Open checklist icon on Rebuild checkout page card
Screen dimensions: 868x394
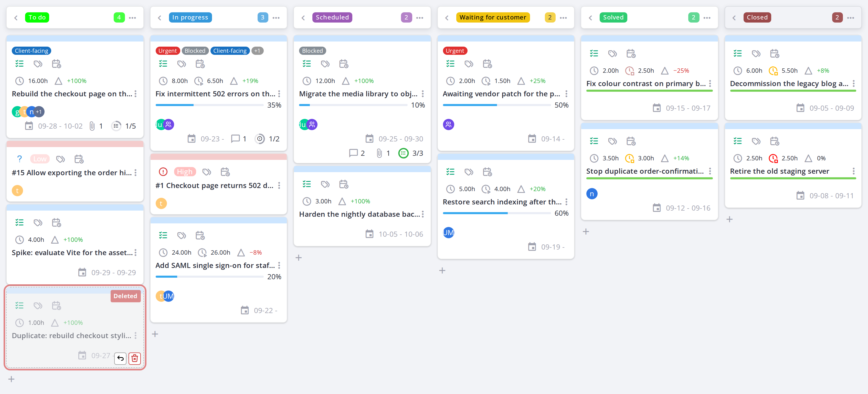click(x=19, y=64)
